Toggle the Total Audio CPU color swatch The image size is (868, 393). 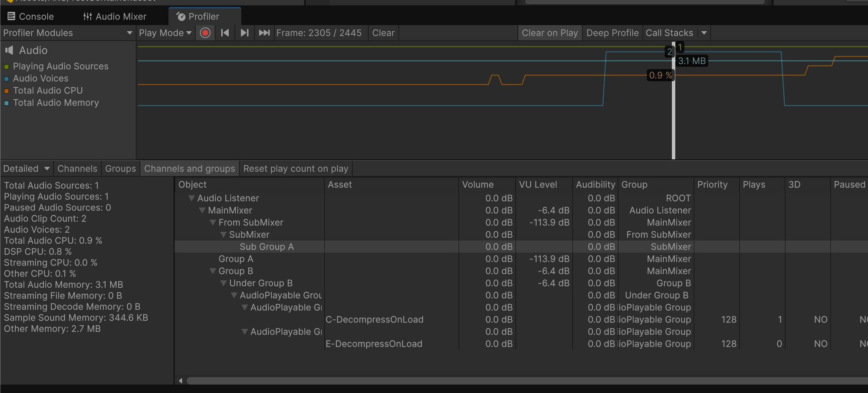click(x=7, y=91)
